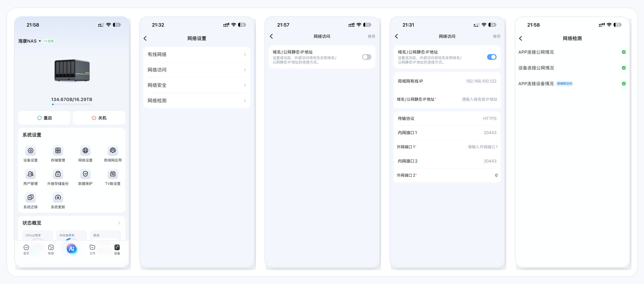The image size is (644, 284).
Task: Open TV版设置 icon
Action: click(113, 174)
